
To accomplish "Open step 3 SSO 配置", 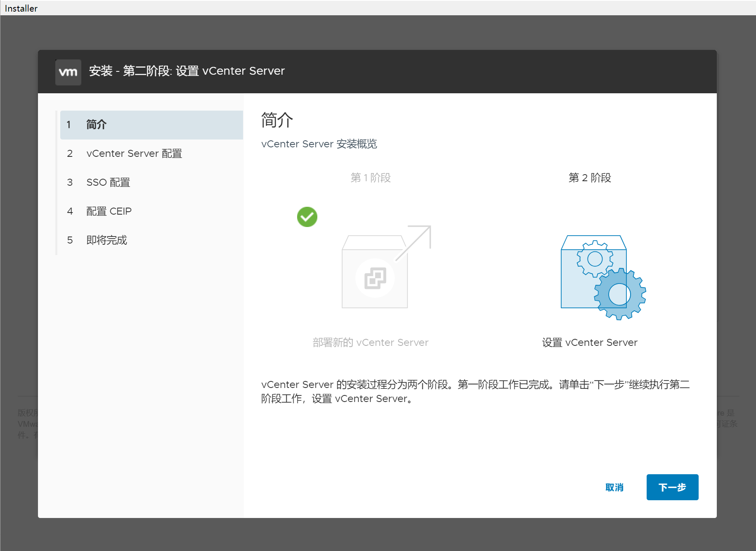I will pos(108,182).
